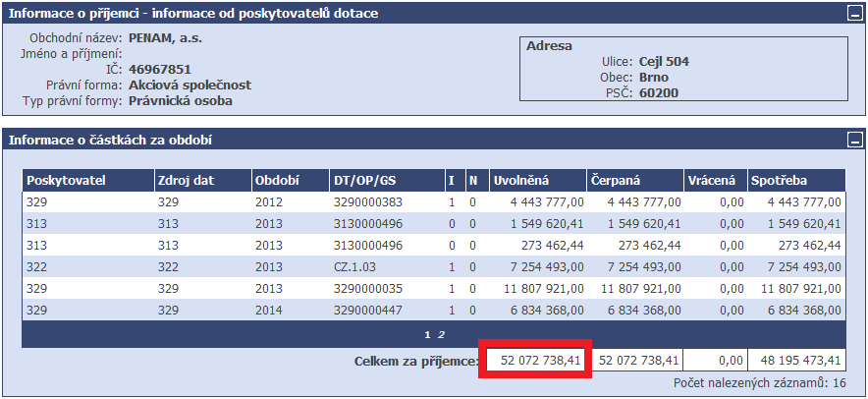Go to page 2 of results
868x399 pixels.
click(442, 335)
